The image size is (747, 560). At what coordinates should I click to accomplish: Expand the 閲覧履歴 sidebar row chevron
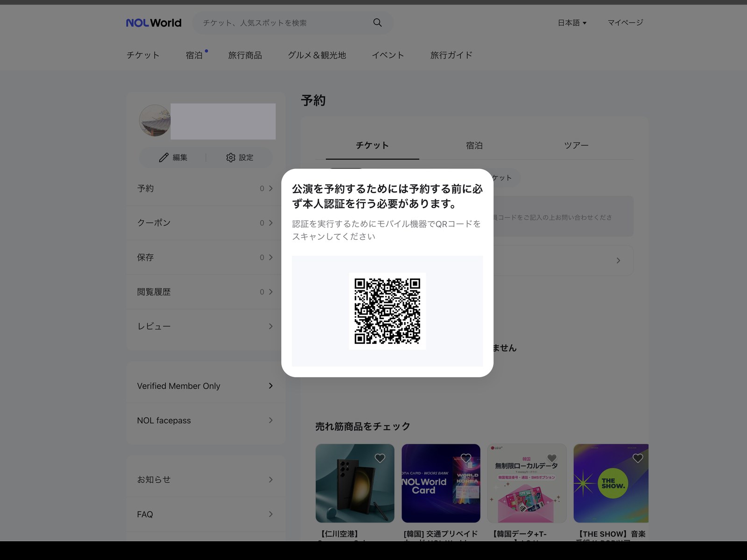pos(271,292)
